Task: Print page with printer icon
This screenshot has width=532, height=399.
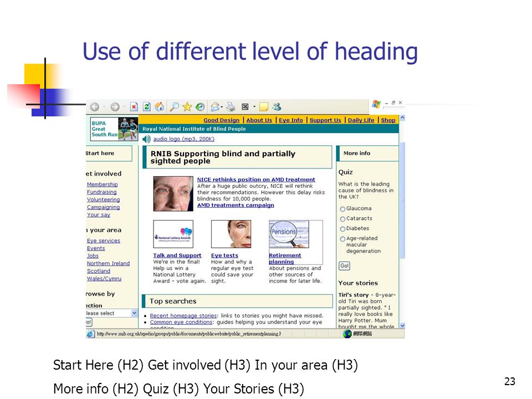Action: coord(231,107)
